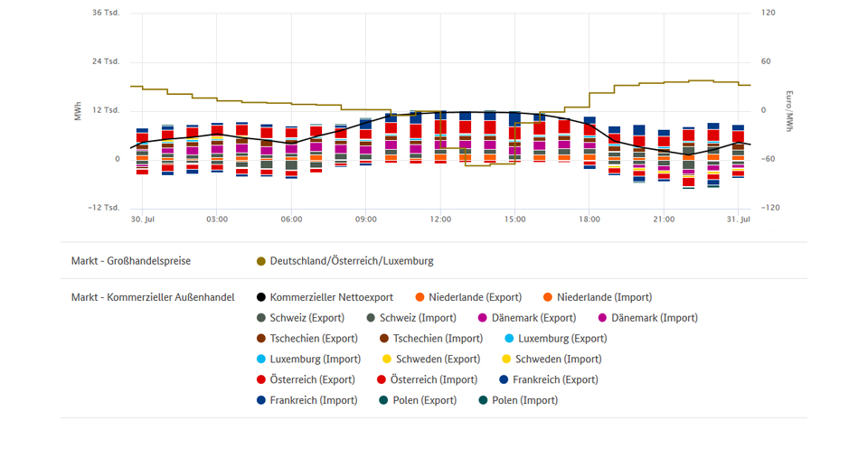The width and height of the screenshot is (868, 467).
Task: Click the 24 Tsd. left axis label
Action: click(x=106, y=61)
